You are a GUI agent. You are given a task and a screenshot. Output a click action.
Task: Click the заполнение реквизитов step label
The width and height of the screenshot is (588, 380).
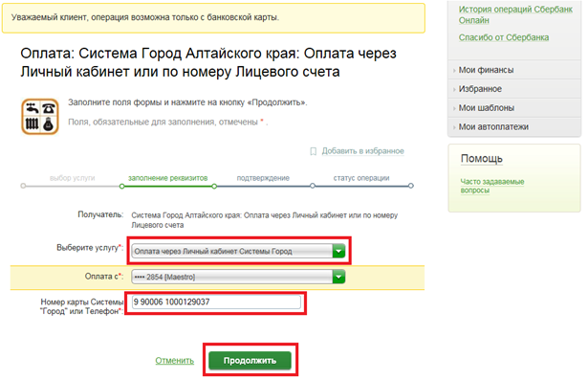point(167,178)
